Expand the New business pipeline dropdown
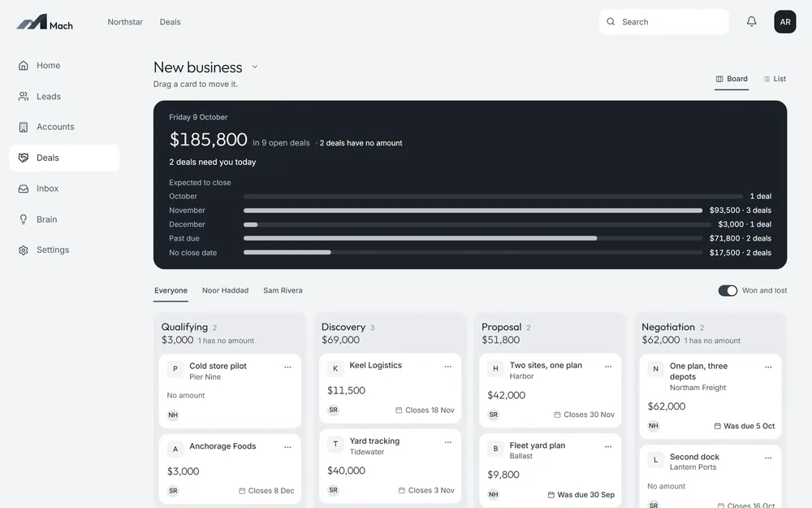Image resolution: width=812 pixels, height=508 pixels. coord(255,67)
